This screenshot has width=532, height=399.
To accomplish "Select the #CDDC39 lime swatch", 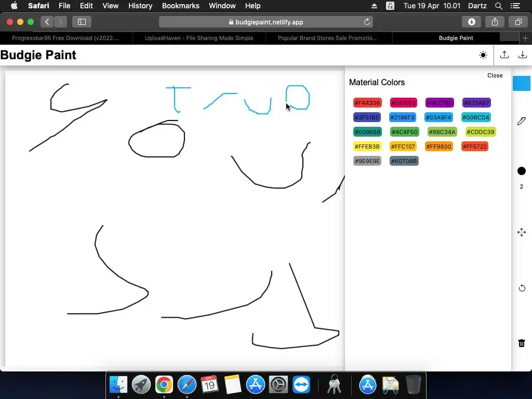I will 481,132.
